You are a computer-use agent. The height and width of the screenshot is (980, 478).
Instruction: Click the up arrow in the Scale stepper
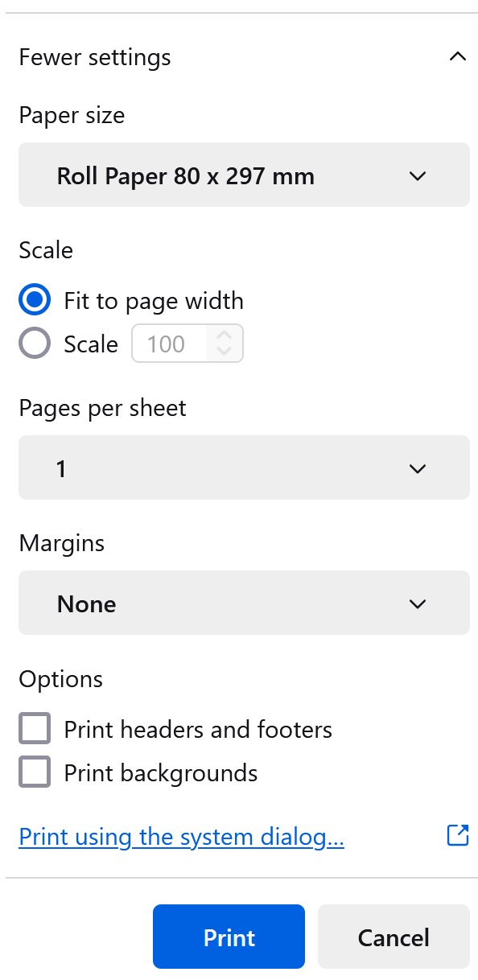[x=225, y=336]
